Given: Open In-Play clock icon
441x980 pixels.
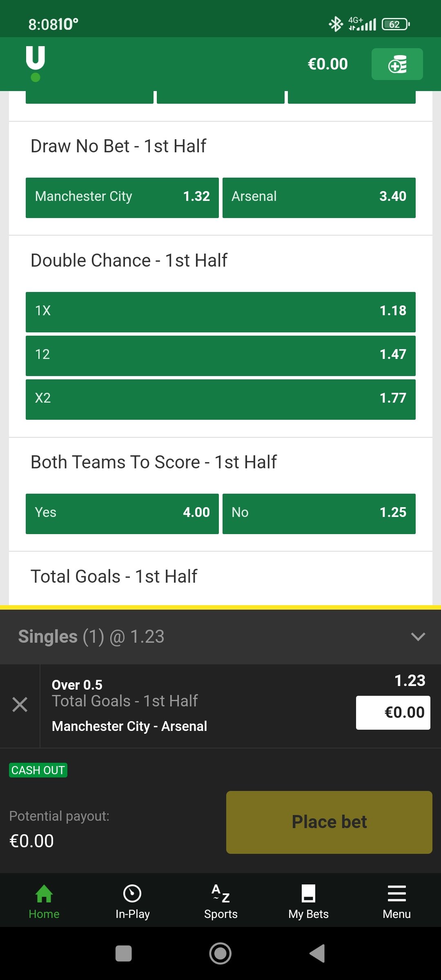Looking at the screenshot, I should pyautogui.click(x=132, y=894).
